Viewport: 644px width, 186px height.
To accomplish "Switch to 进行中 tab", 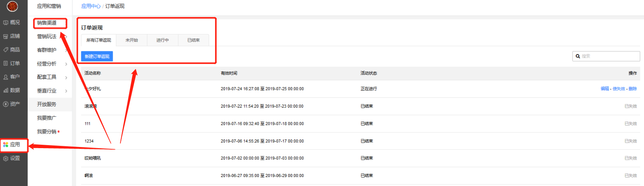I will (x=162, y=40).
